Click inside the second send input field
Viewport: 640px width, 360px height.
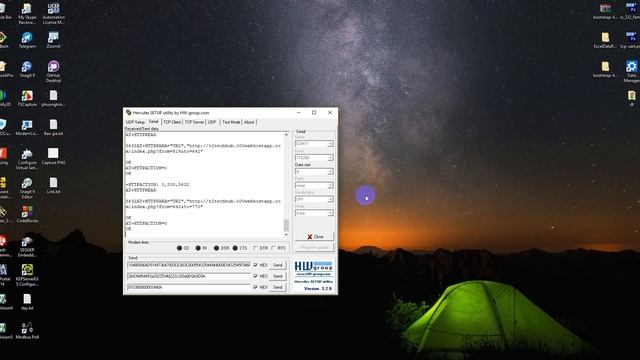click(189, 276)
